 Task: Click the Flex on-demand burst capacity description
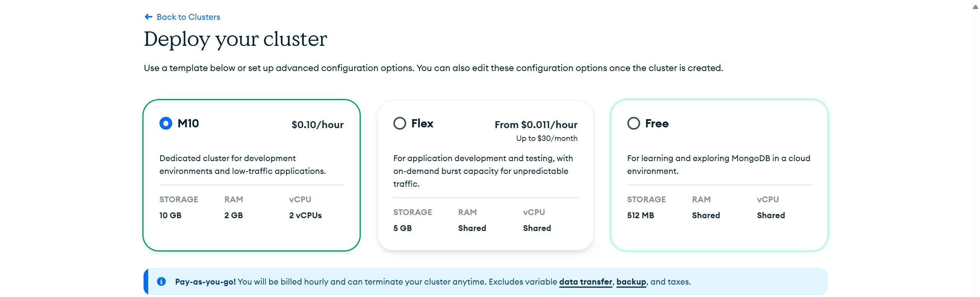pyautogui.click(x=483, y=171)
